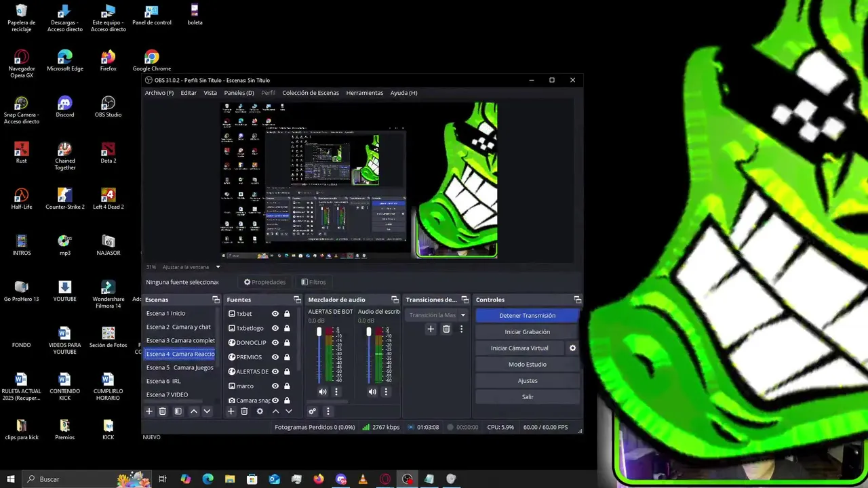Unlock the 1xbet source
Screen dimensions: 868x488
point(287,314)
